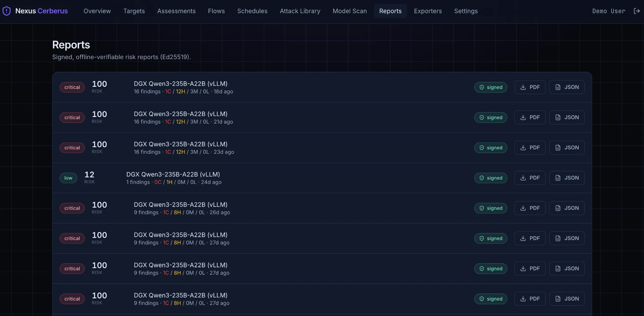Navigate to the Schedules tab
Image resolution: width=644 pixels, height=316 pixels.
click(252, 11)
